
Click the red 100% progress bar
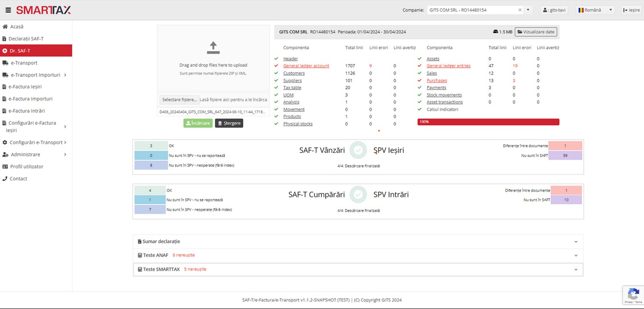489,122
